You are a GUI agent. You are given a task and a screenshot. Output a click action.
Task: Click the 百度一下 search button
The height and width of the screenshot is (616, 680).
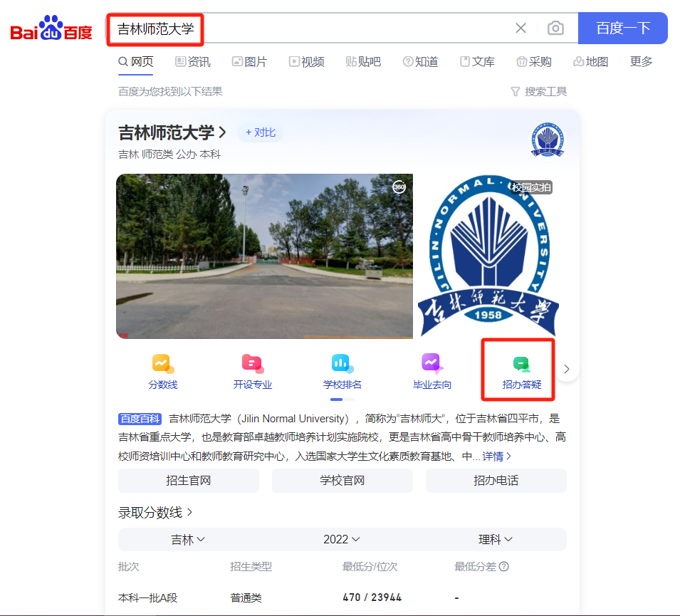623,28
